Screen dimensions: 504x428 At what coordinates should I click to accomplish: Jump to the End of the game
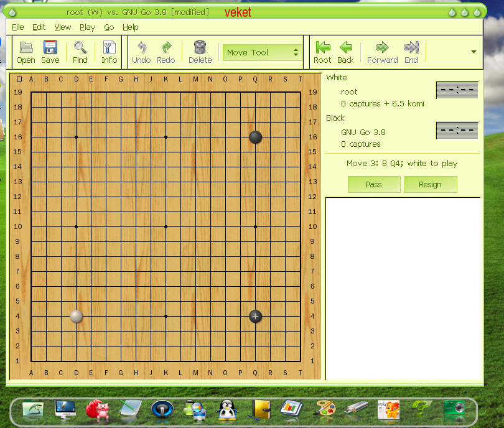(x=411, y=52)
